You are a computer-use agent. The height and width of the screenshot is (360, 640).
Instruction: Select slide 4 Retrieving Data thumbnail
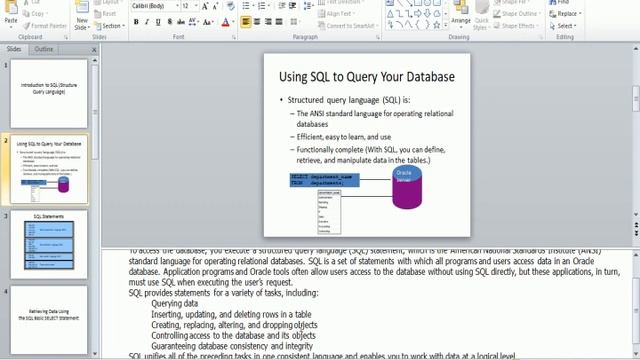pos(49,320)
